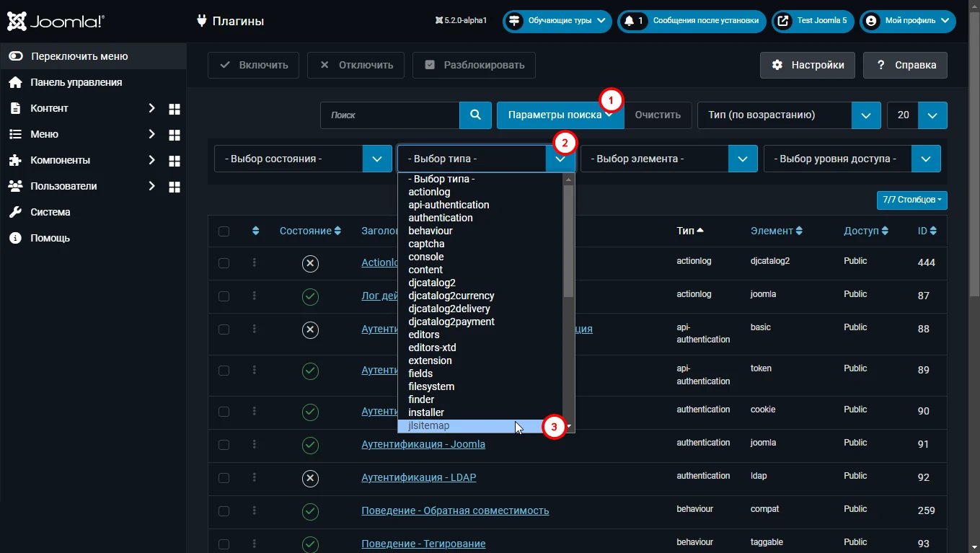This screenshot has height=553, width=980.
Task: Open Настройки with gear icon
Action: pyautogui.click(x=808, y=65)
